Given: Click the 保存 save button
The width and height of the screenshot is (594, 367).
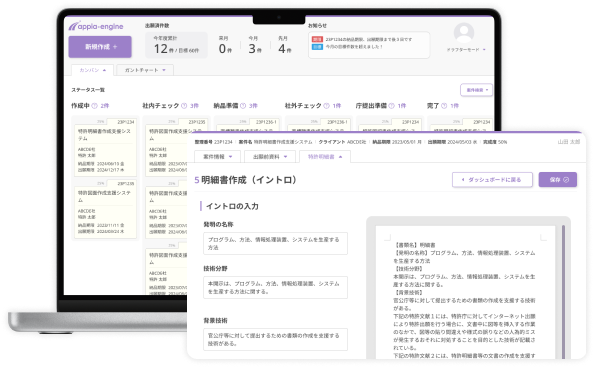Looking at the screenshot, I should [558, 180].
